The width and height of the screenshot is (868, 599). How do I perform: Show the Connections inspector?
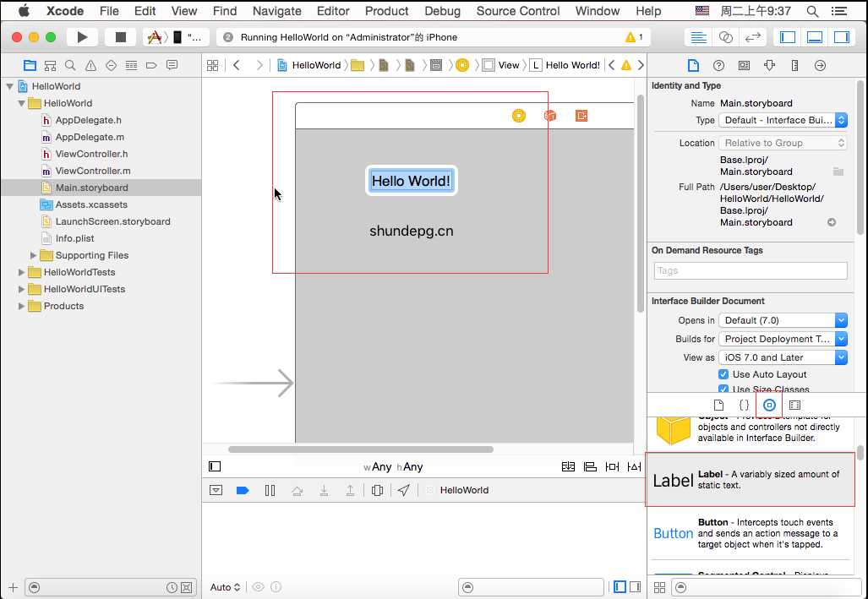point(821,65)
